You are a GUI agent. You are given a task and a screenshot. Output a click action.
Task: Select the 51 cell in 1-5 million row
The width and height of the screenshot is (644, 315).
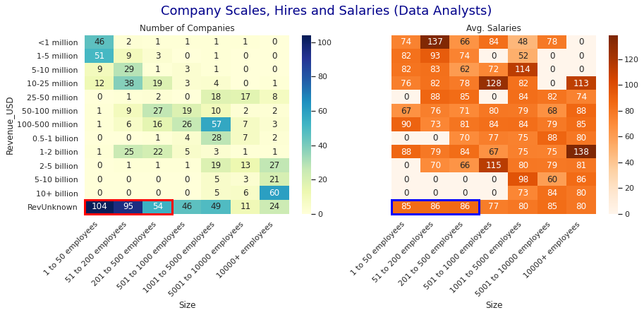tap(99, 56)
